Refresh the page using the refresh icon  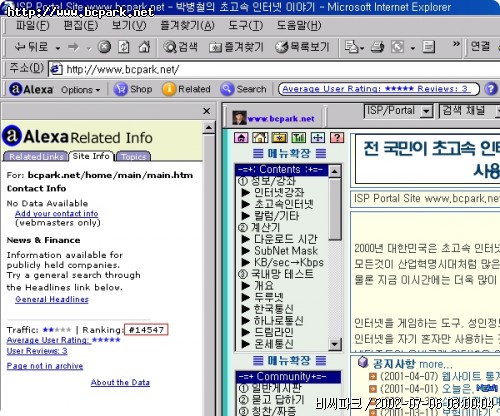[x=124, y=47]
